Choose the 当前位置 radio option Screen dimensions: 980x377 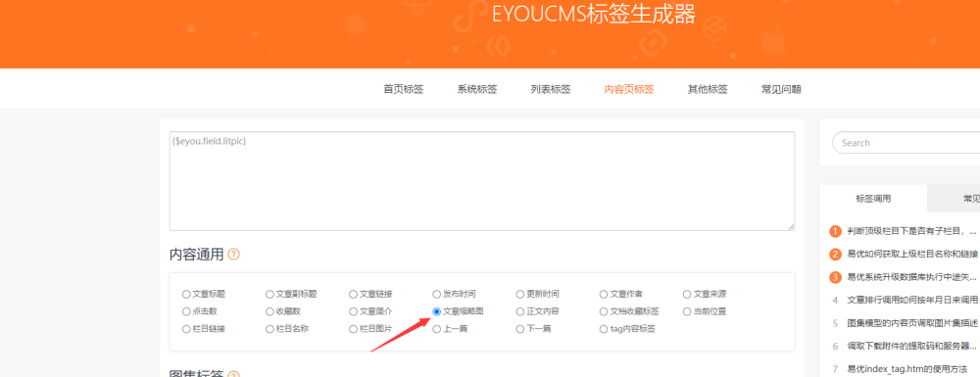coord(687,311)
